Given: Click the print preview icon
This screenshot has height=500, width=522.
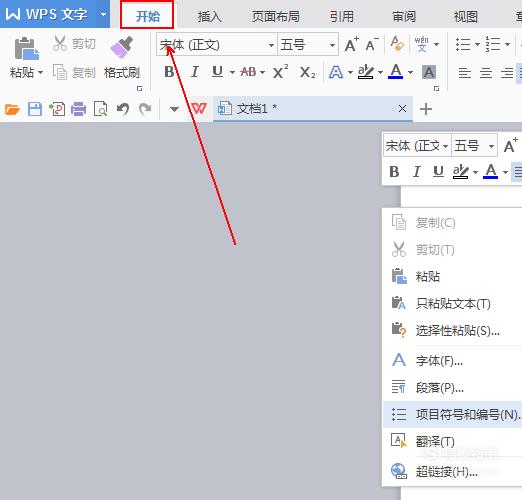Looking at the screenshot, I should point(100,109).
